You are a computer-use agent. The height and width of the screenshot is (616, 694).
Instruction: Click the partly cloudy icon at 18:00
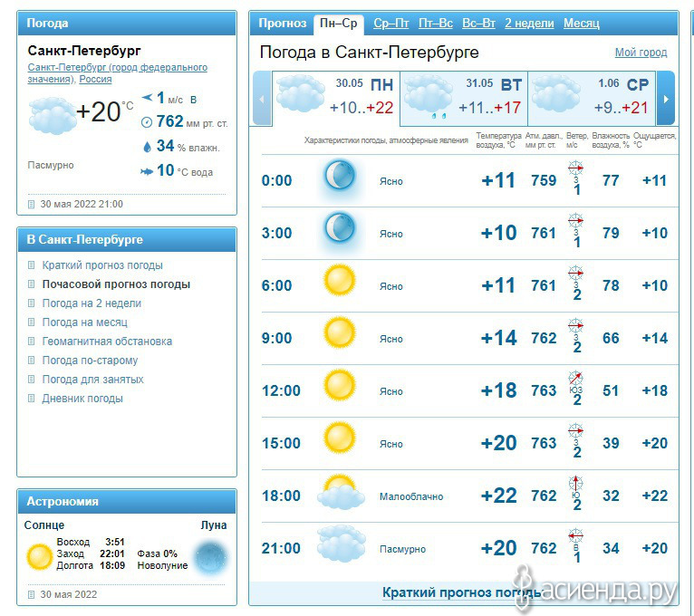[x=341, y=492]
